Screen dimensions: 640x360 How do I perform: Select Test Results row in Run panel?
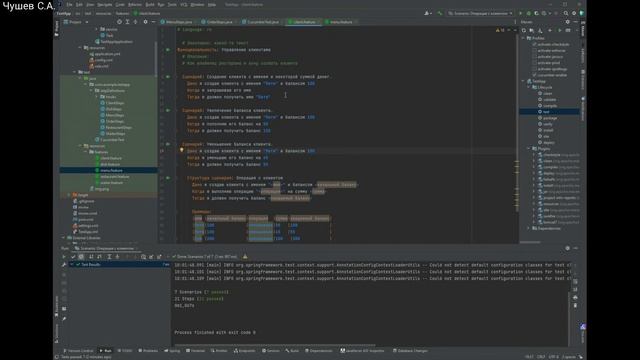(x=119, y=265)
